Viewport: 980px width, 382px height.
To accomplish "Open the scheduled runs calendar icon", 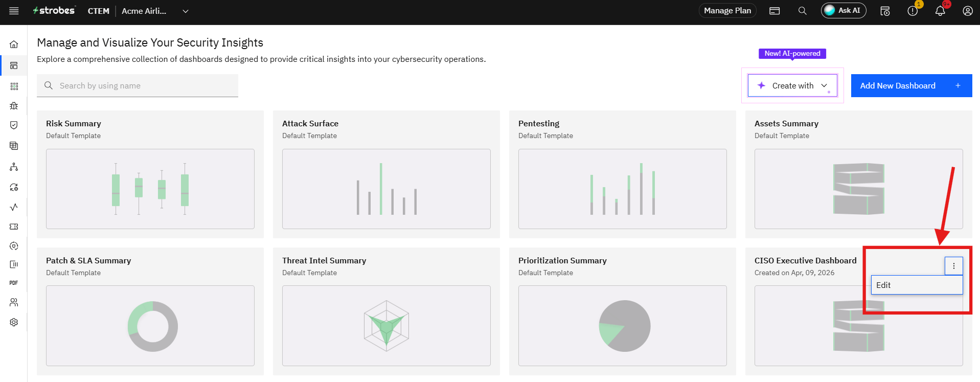I will point(885,11).
